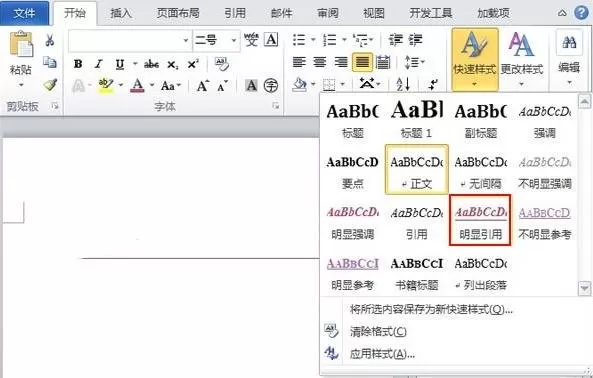Click the Character Border icon
The width and height of the screenshot is (593, 378).
click(x=271, y=39)
